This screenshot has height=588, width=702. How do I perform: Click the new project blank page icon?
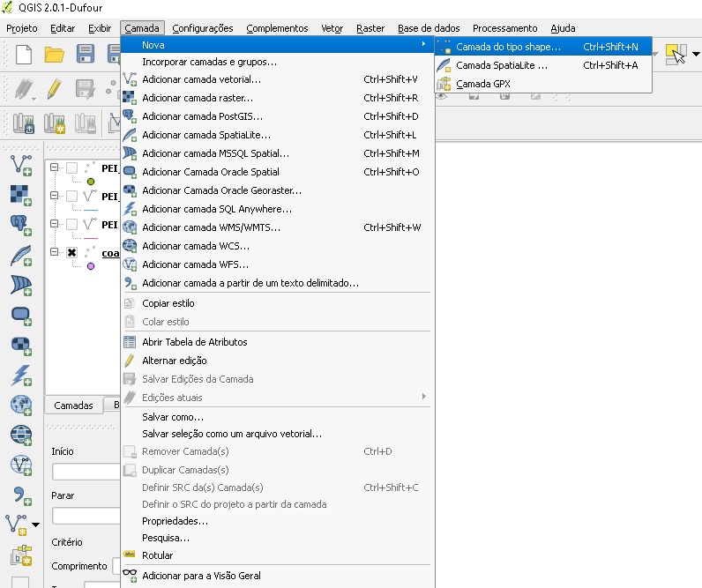point(23,55)
